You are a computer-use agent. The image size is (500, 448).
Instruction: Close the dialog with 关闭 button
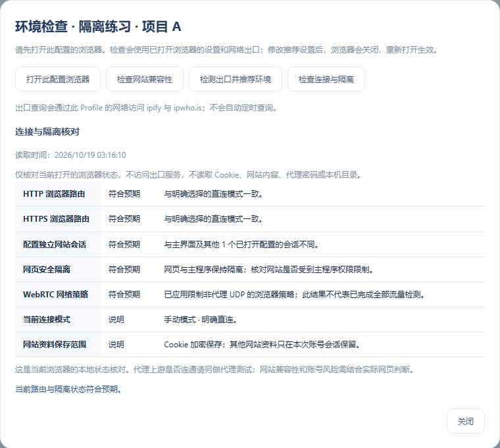(466, 421)
